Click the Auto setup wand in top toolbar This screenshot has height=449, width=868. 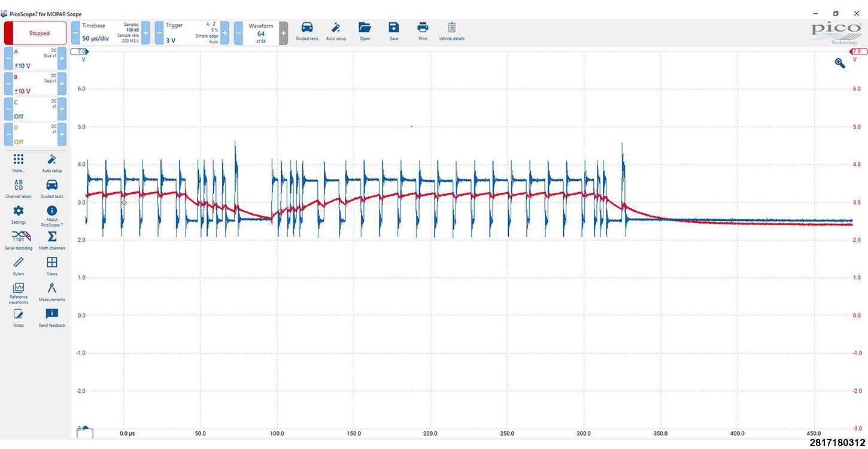click(x=336, y=31)
